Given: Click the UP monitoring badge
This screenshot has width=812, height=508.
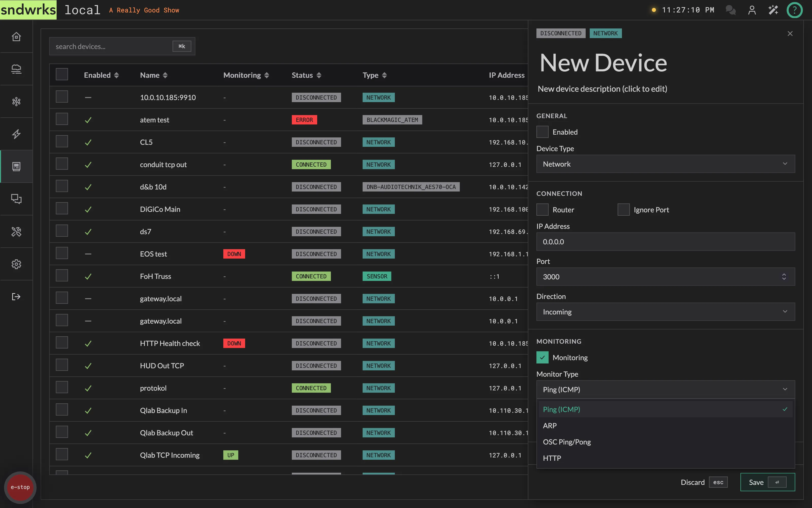Looking at the screenshot, I should (x=230, y=455).
